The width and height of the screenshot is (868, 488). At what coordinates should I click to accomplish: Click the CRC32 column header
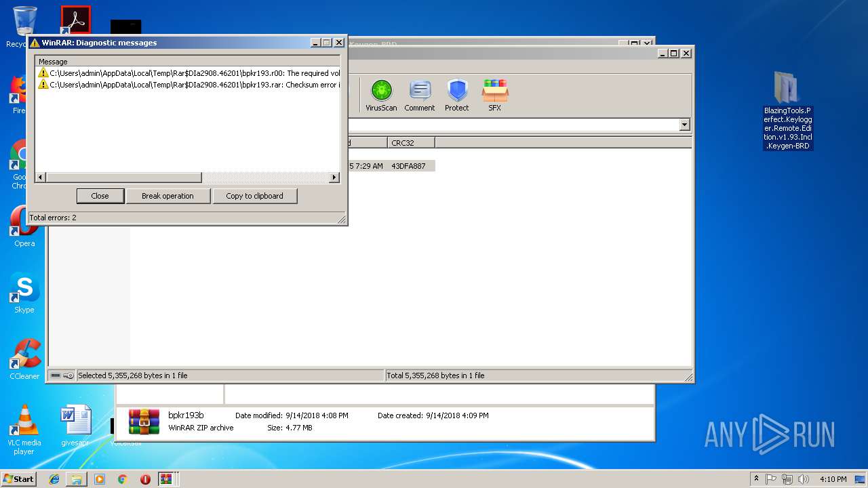pyautogui.click(x=412, y=143)
